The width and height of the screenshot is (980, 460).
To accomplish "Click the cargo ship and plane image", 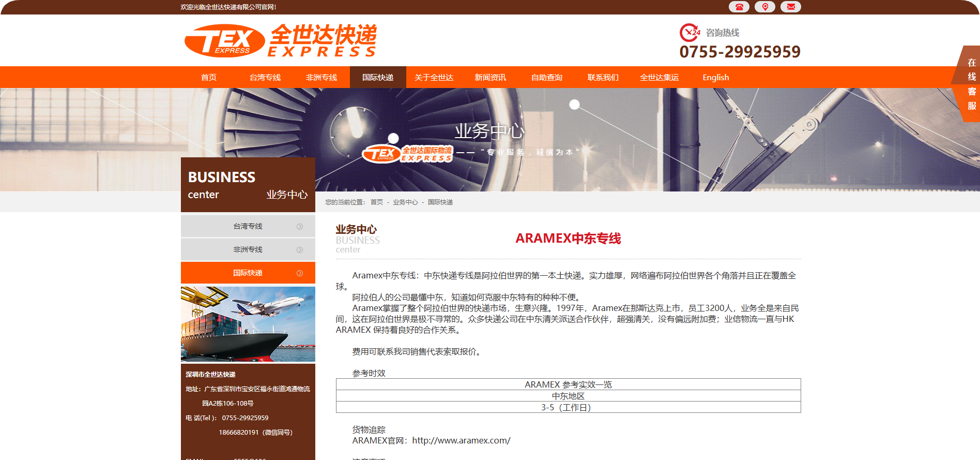I will click(x=248, y=324).
